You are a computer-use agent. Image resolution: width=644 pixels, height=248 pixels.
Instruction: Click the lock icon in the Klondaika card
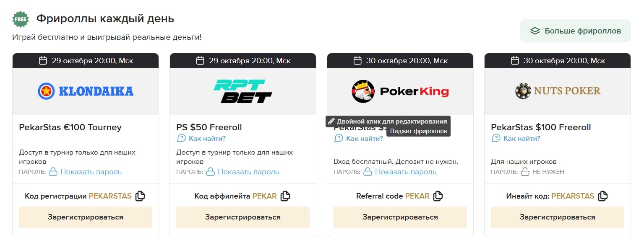tap(53, 172)
